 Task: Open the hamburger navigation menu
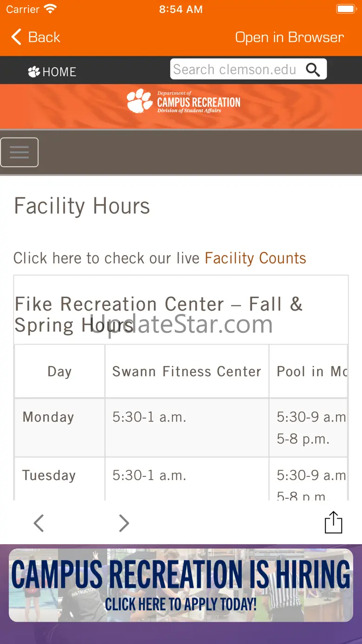(19, 152)
